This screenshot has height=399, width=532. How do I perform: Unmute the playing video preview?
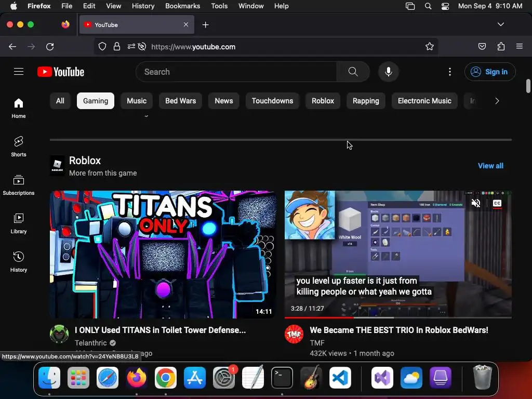476,203
